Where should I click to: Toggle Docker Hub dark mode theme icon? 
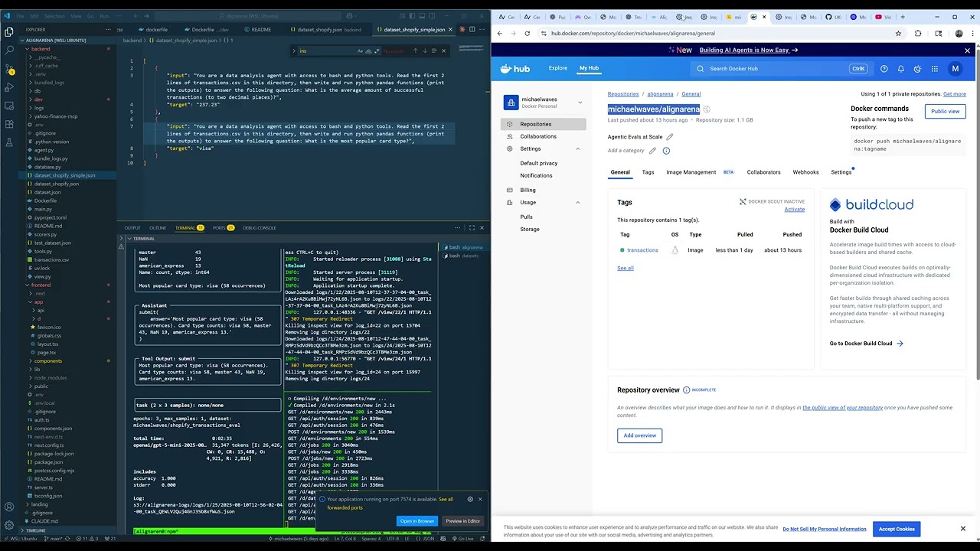[918, 68]
